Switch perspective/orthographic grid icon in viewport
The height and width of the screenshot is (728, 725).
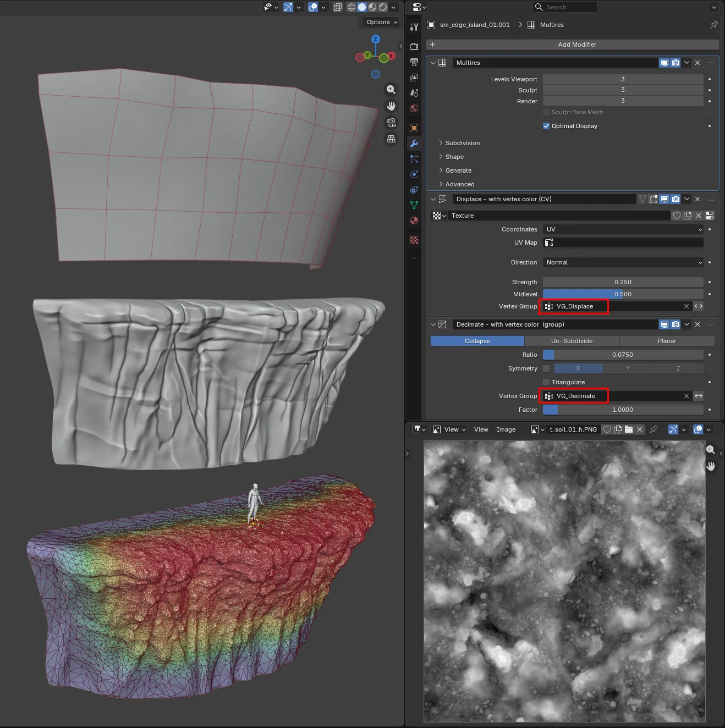391,139
